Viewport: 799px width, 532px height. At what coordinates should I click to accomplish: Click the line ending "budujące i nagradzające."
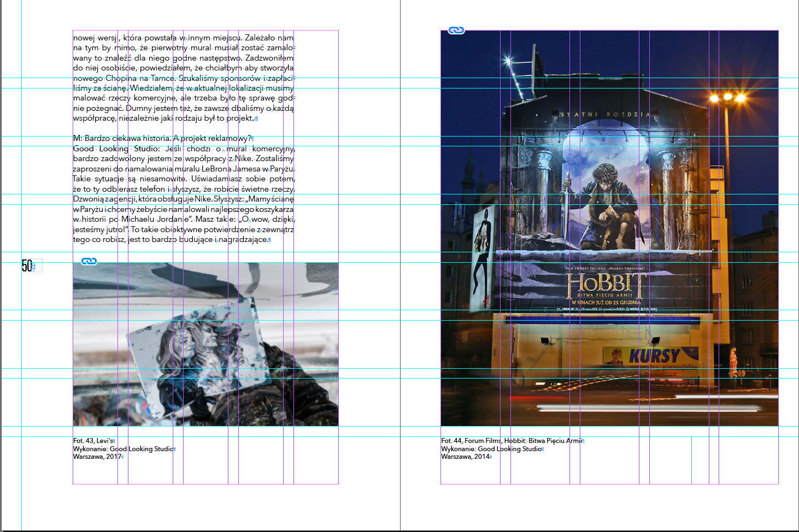point(171,240)
